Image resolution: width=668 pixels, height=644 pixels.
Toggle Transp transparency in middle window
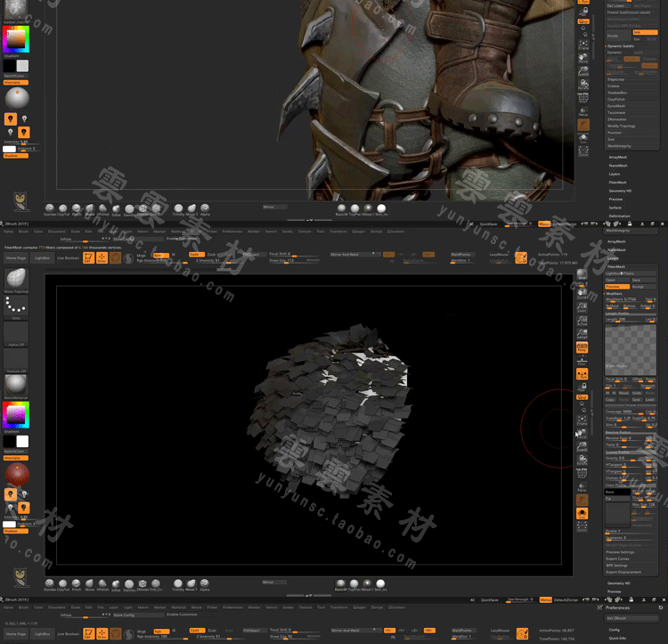coord(582,486)
